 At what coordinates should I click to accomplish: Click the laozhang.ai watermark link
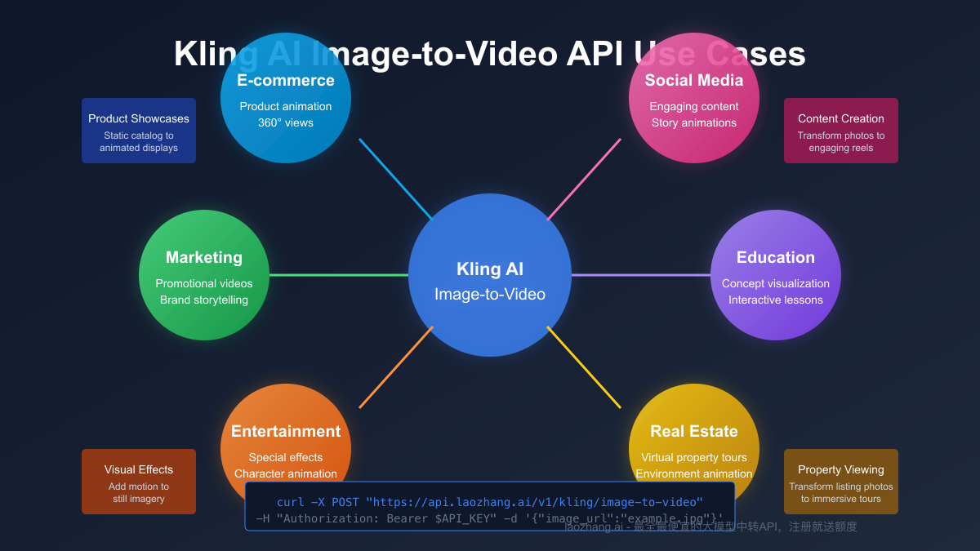tap(710, 527)
